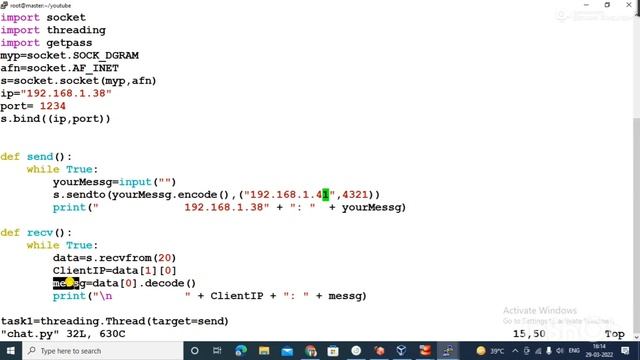
Task: Open Microsoft Store from the taskbar
Action: [x=333, y=351]
